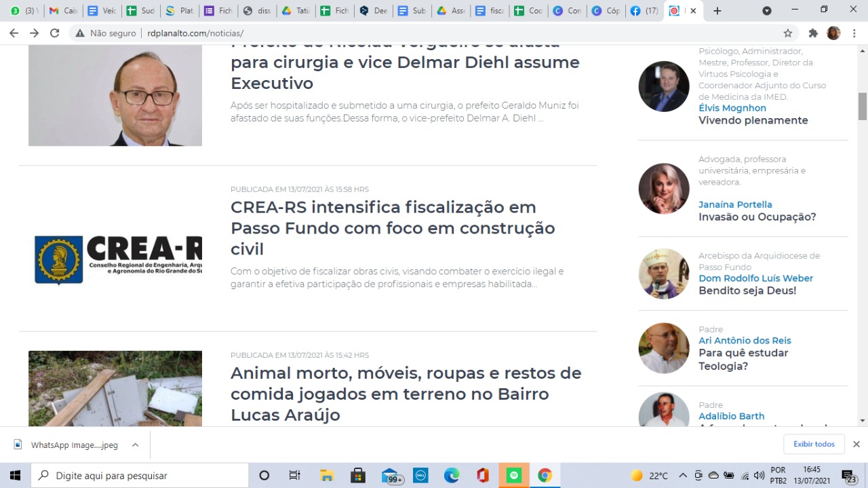868x488 pixels.
Task: Show hidden system tray icons
Action: pos(683,476)
